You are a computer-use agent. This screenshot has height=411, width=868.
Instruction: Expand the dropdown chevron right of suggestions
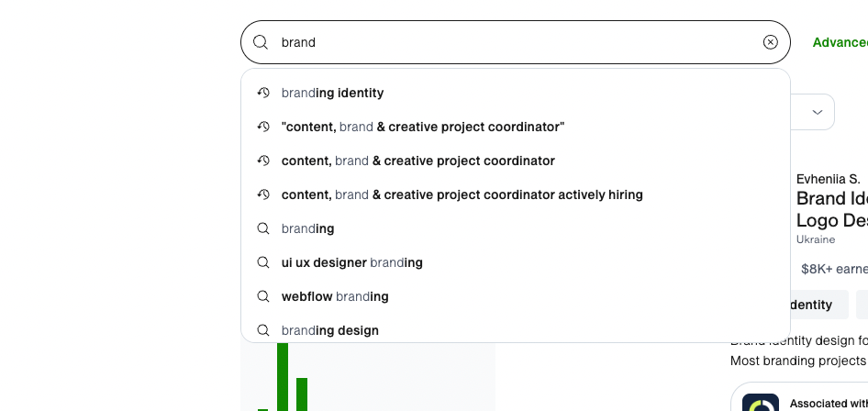817,112
